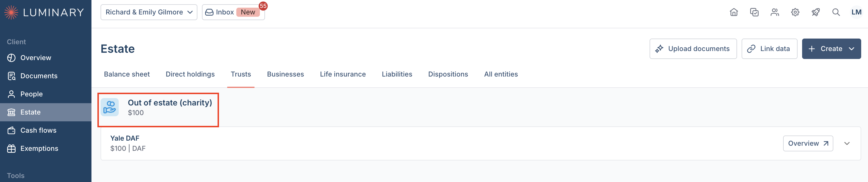
Task: Open the Inbox with New badge
Action: (233, 12)
